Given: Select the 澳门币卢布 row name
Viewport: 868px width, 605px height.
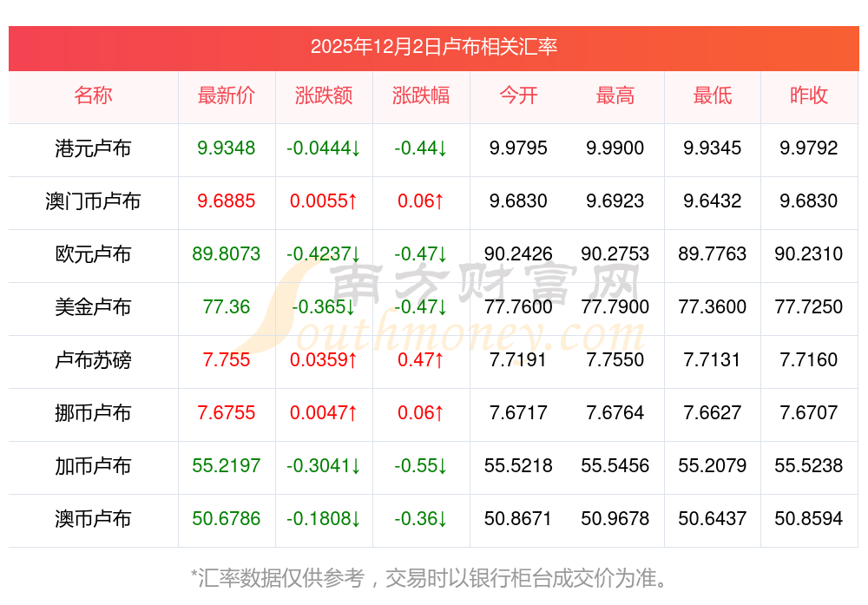Looking at the screenshot, I should [x=93, y=201].
